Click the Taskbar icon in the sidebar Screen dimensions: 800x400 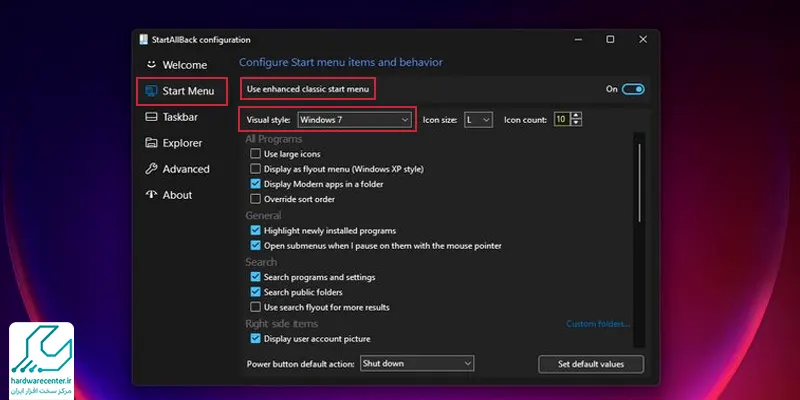(151, 117)
